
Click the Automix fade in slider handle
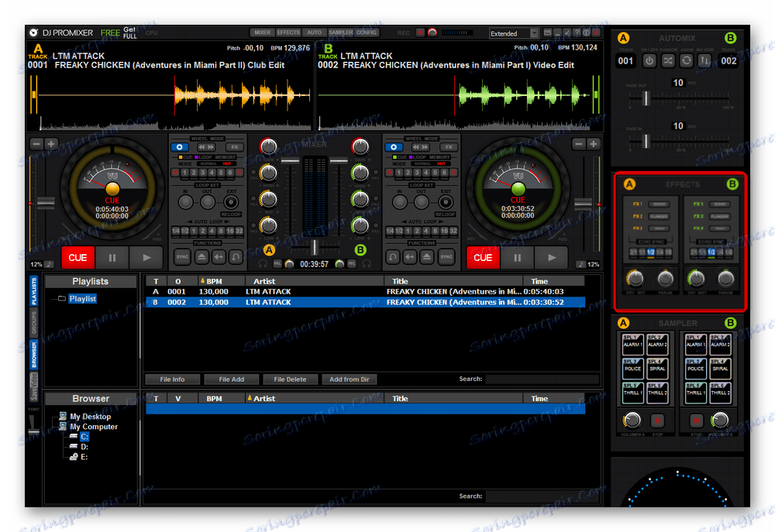(x=646, y=141)
